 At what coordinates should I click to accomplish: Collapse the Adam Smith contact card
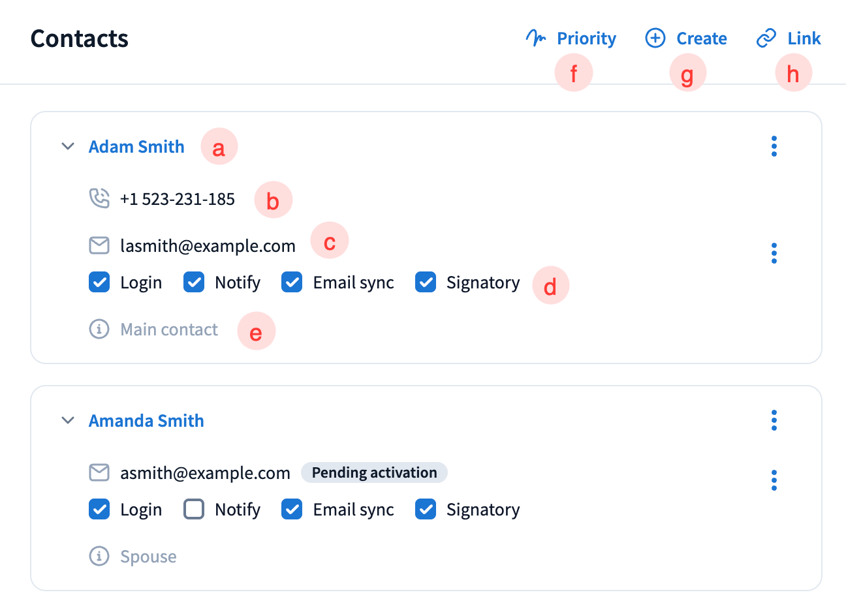(x=67, y=146)
